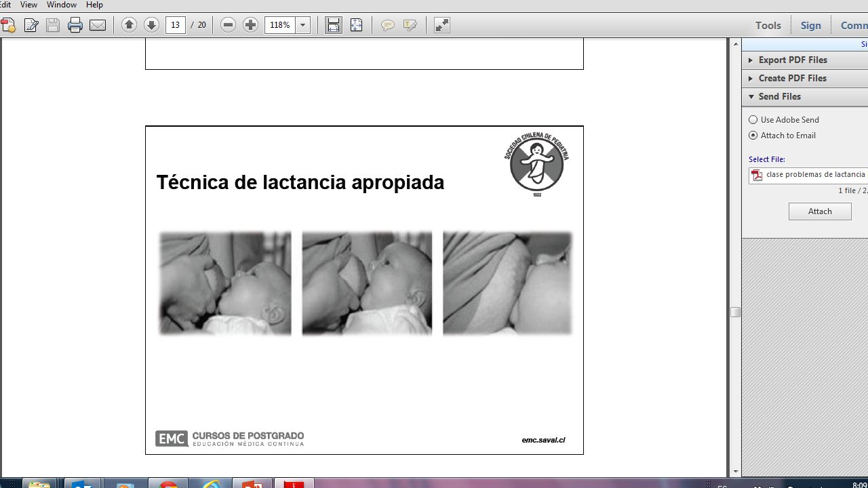The height and width of the screenshot is (488, 868).
Task: Open the Sign pane
Action: click(x=810, y=25)
